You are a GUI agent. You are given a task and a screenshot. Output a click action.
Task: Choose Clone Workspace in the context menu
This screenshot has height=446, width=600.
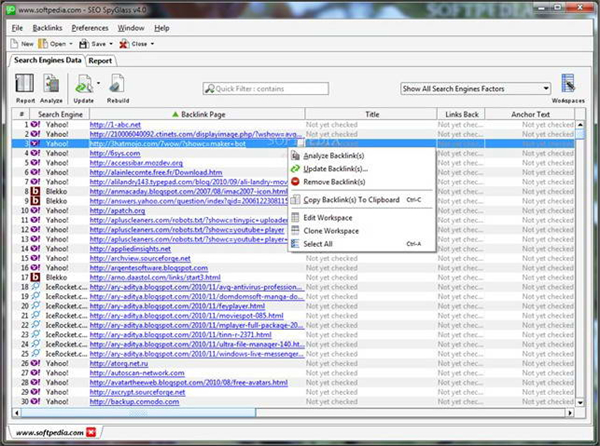tap(333, 230)
